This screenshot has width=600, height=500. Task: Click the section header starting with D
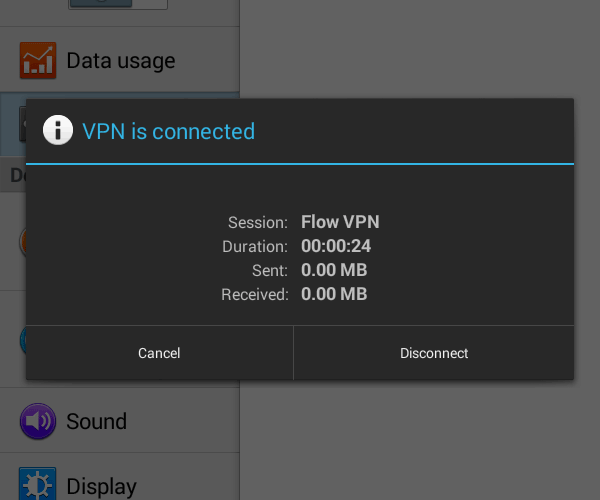click(x=13, y=175)
